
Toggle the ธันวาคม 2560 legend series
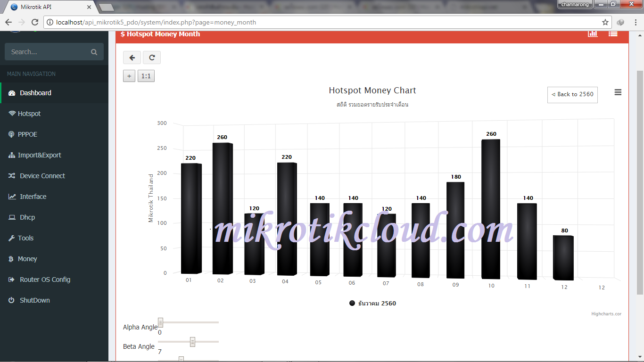point(372,303)
